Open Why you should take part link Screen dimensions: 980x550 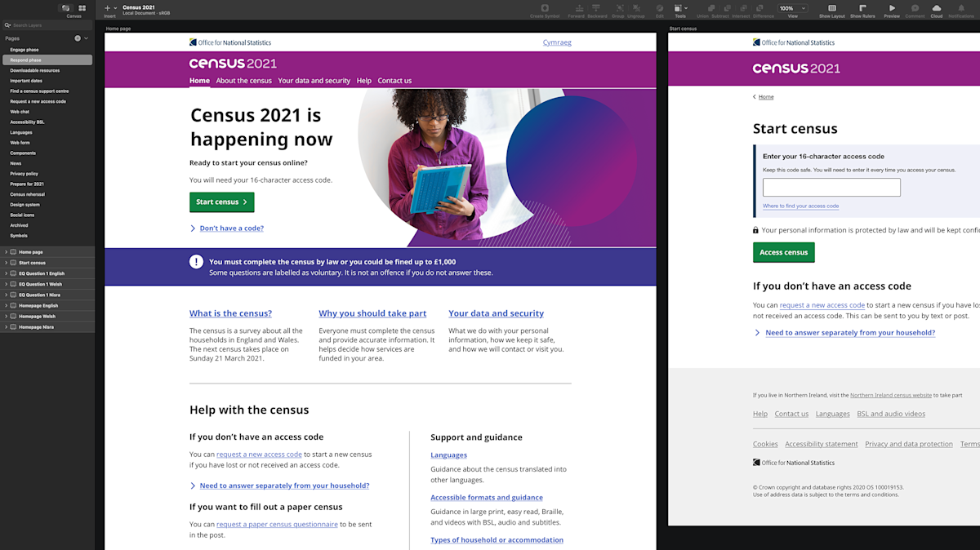click(x=372, y=313)
